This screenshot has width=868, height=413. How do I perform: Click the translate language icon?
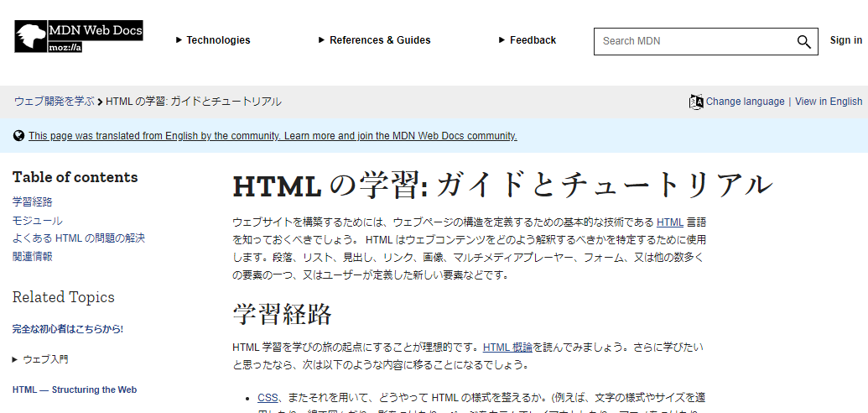[696, 102]
